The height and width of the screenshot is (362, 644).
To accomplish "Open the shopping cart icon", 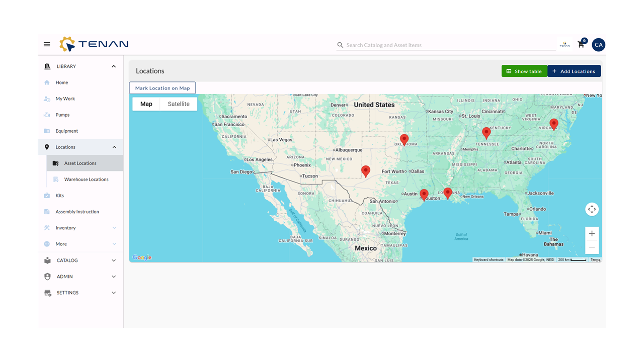I will (581, 45).
